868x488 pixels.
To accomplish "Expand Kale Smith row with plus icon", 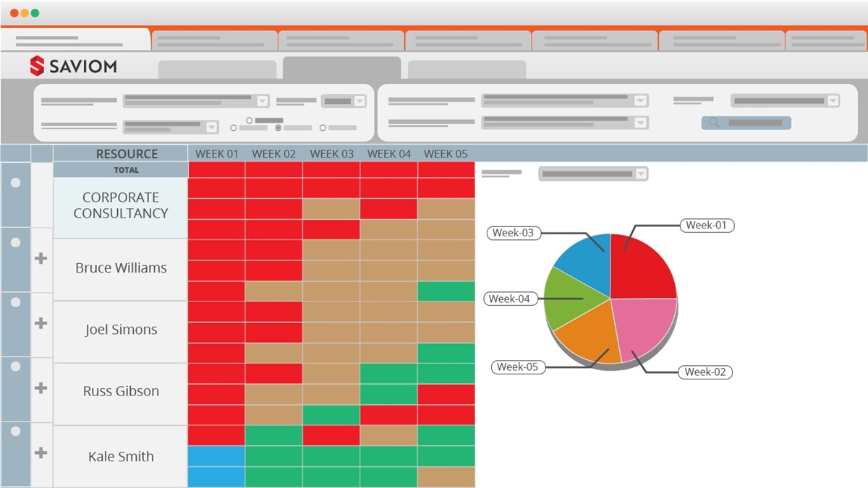I will pyautogui.click(x=41, y=453).
